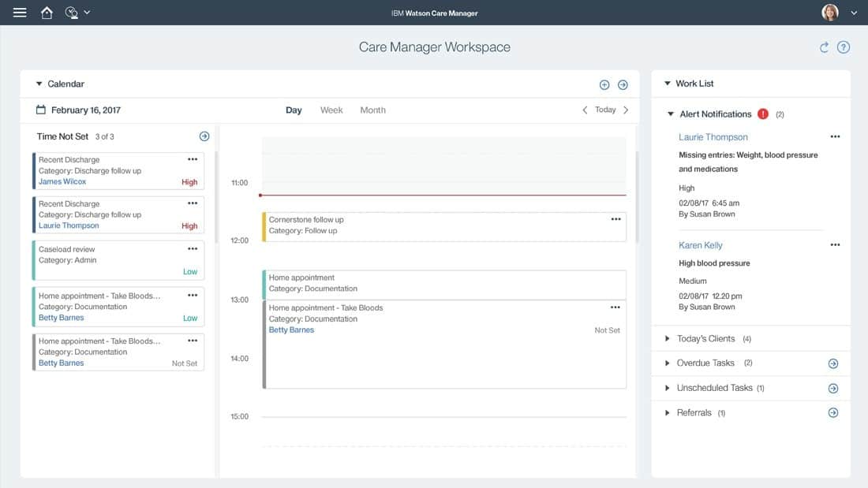Open options for Low priority Betty Barnes task
The image size is (868, 488).
coord(193,296)
